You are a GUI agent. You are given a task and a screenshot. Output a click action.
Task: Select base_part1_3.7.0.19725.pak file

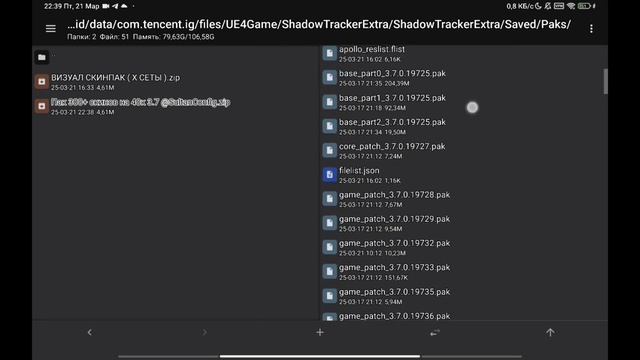[x=461, y=102]
